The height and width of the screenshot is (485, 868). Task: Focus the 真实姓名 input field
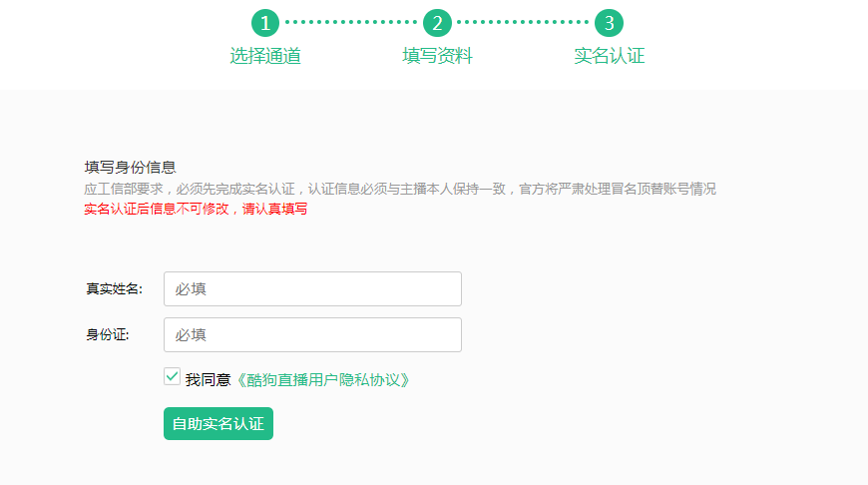pos(312,289)
